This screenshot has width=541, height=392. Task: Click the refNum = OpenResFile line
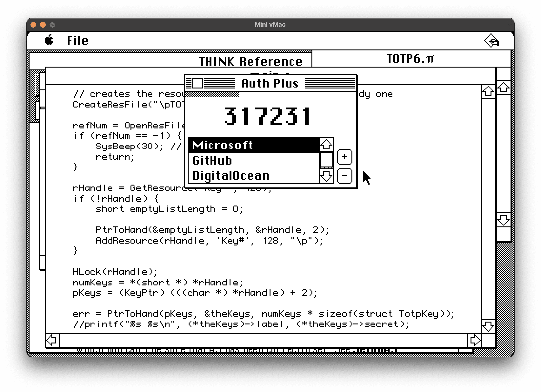pyautogui.click(x=129, y=125)
